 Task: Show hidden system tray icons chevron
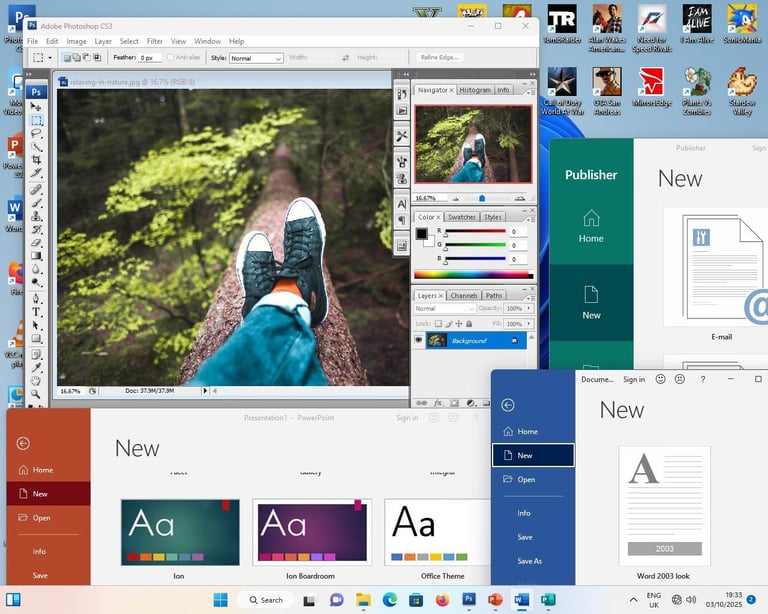click(633, 599)
